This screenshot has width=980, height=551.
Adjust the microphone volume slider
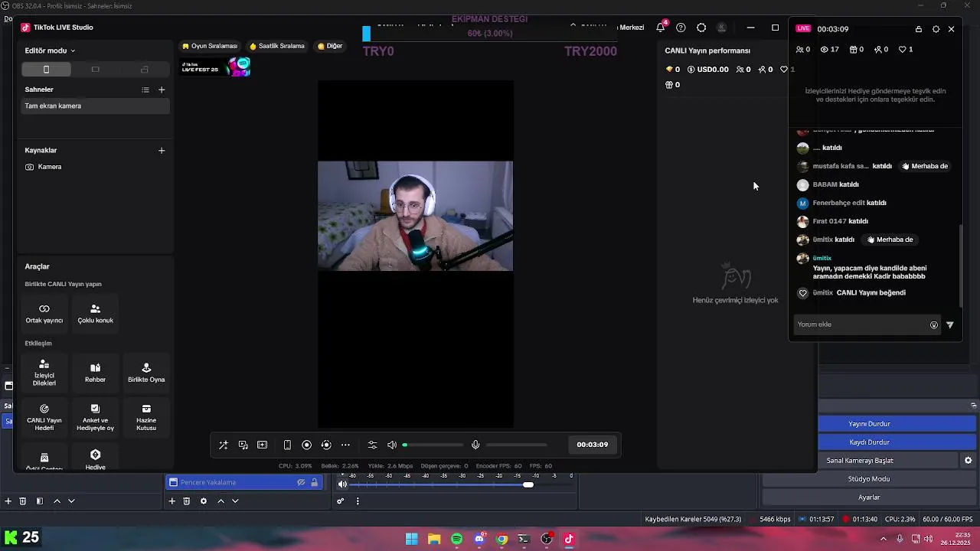tap(516, 445)
